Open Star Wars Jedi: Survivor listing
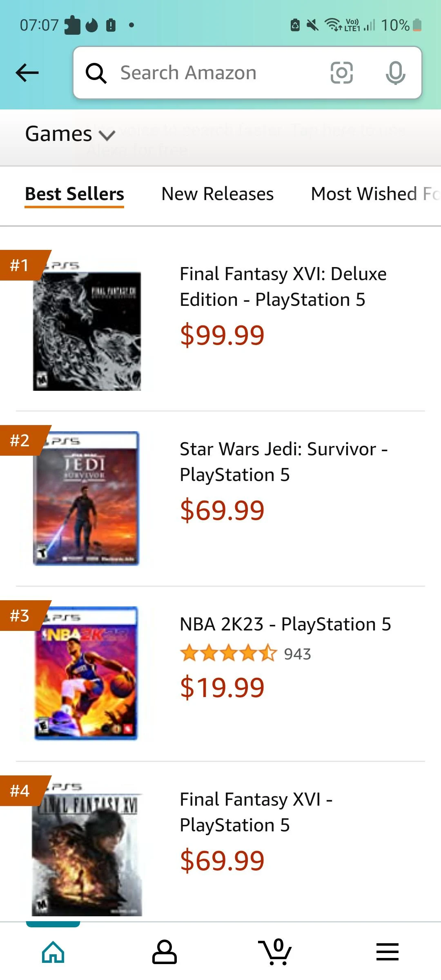 click(x=283, y=461)
